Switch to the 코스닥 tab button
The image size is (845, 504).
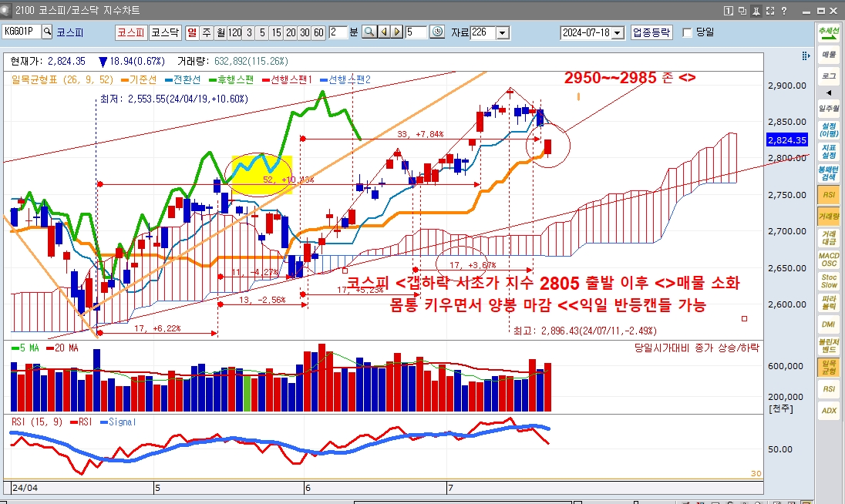click(164, 32)
